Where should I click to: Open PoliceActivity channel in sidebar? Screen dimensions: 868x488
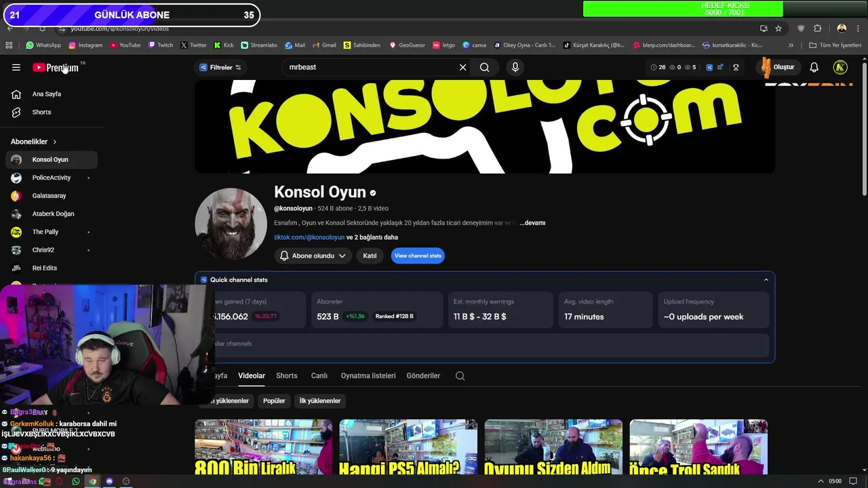point(52,178)
